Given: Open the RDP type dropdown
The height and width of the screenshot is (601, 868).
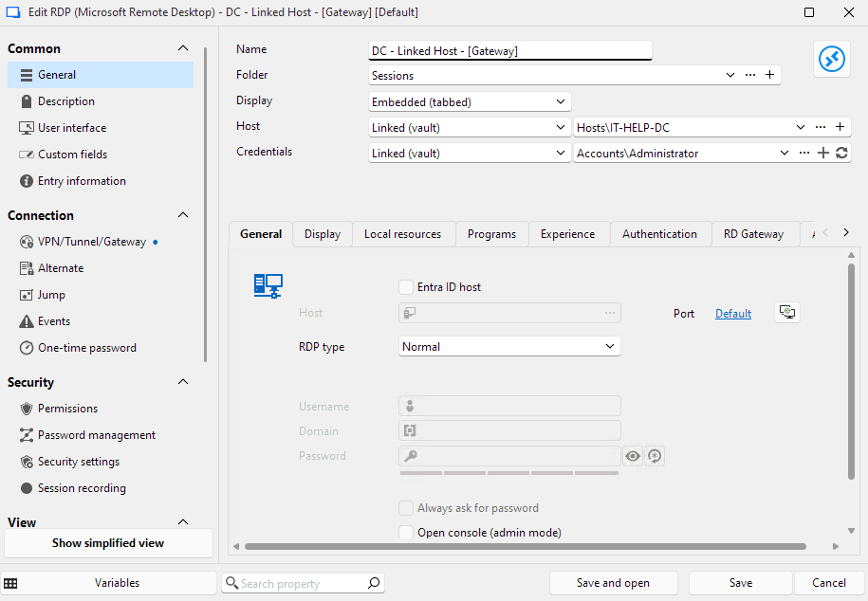Looking at the screenshot, I should 509,346.
